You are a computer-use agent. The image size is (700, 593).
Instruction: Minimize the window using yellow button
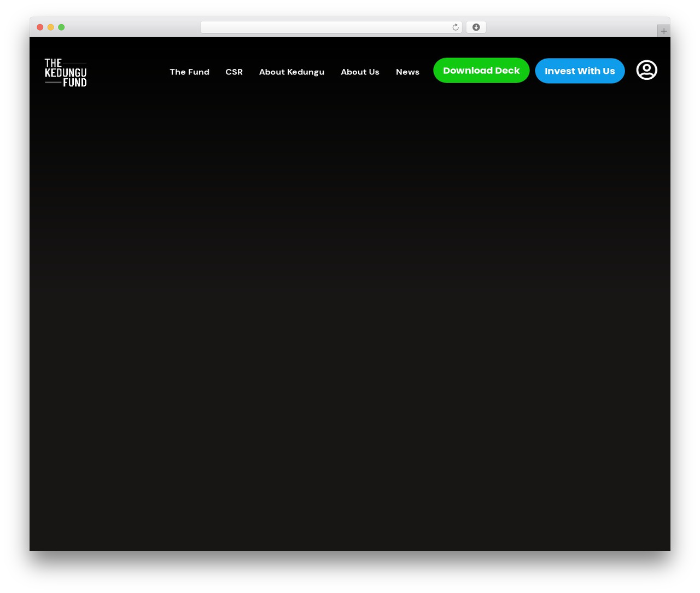coord(50,27)
